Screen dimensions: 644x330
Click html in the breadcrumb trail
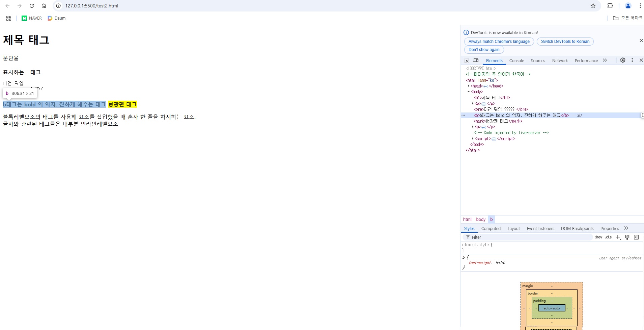tap(467, 220)
